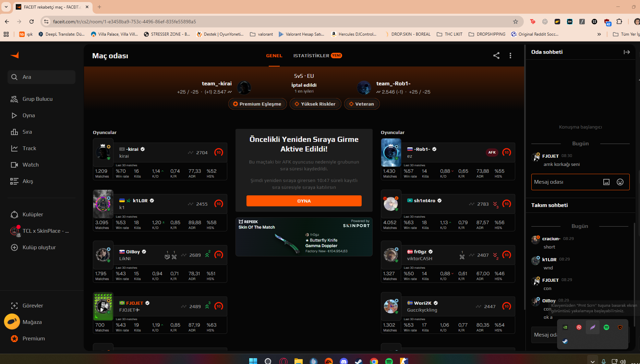Open the Chrome extensions puzzle menu

[619, 22]
